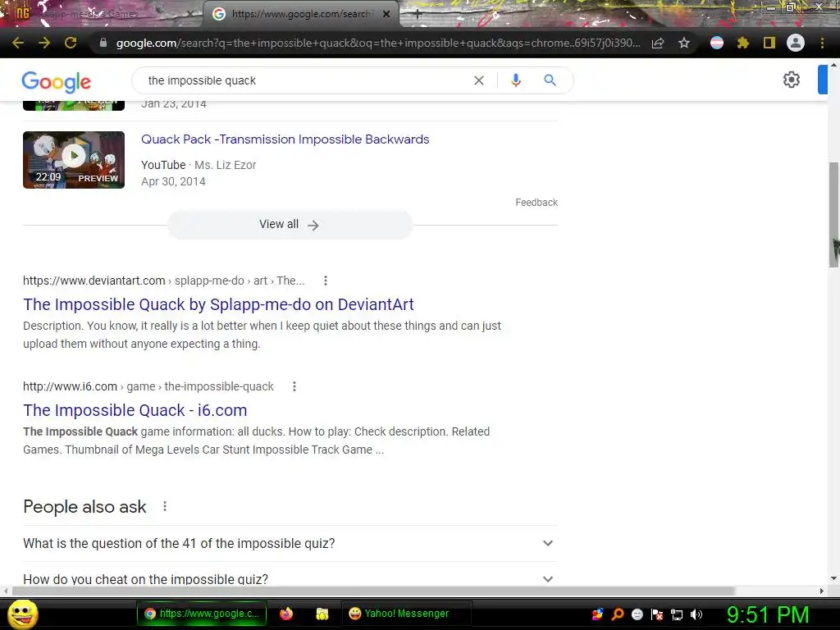Open the Chrome profile avatar
This screenshot has height=630, width=840.
coord(796,43)
